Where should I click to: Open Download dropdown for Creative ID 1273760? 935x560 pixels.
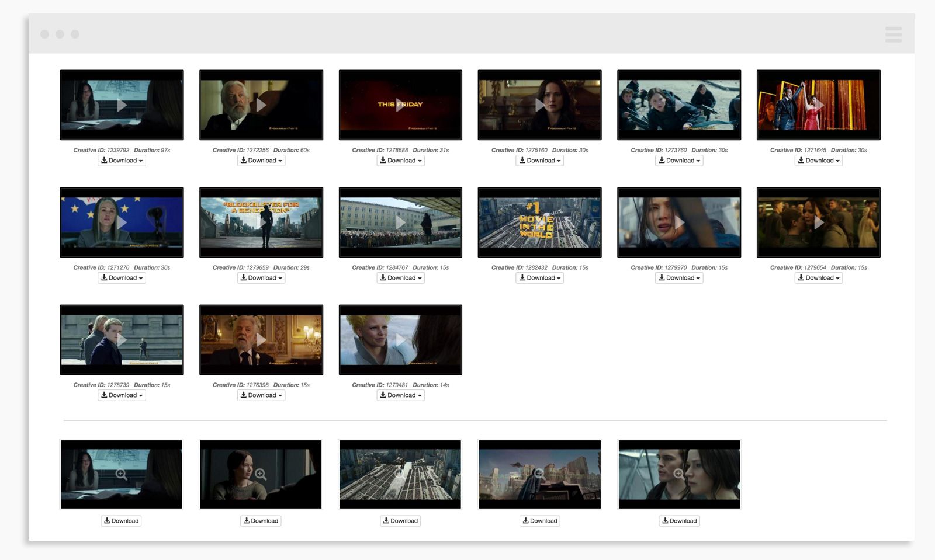point(679,161)
